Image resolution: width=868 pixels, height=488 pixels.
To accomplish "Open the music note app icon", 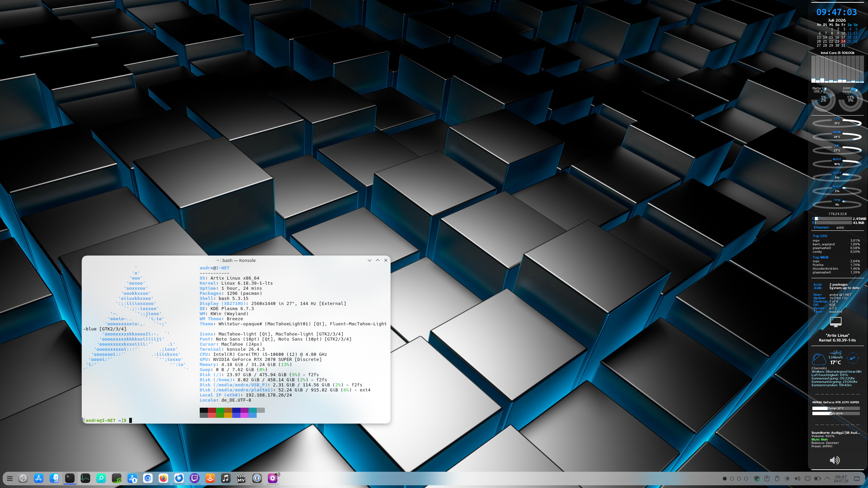I will [x=226, y=478].
